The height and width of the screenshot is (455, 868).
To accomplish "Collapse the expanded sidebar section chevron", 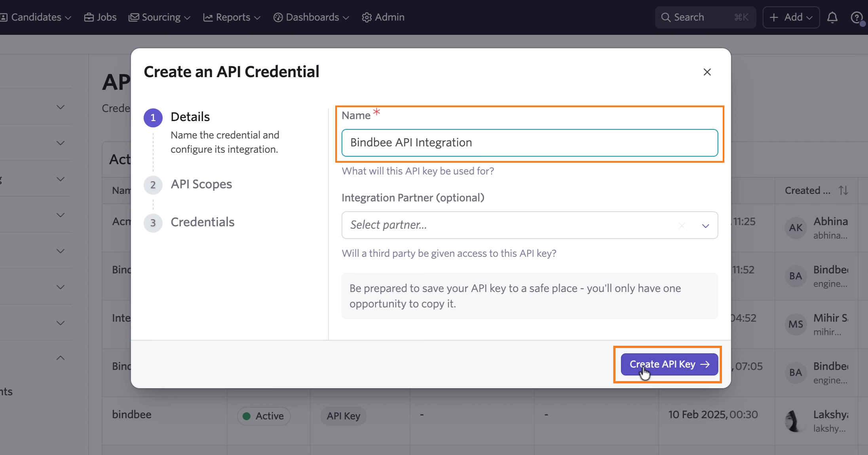I will pos(61,358).
